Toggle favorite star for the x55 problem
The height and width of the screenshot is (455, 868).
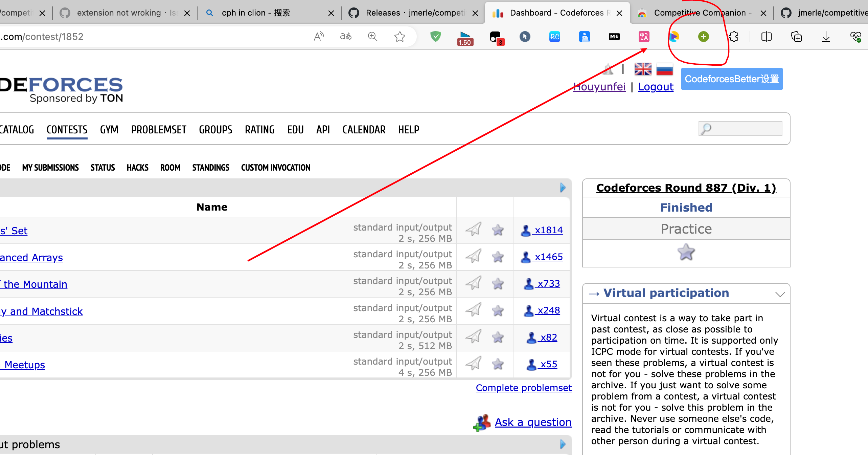pyautogui.click(x=498, y=364)
